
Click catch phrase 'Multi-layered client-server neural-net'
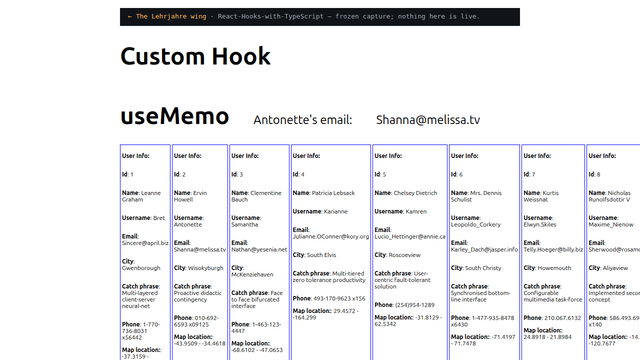pos(140,300)
